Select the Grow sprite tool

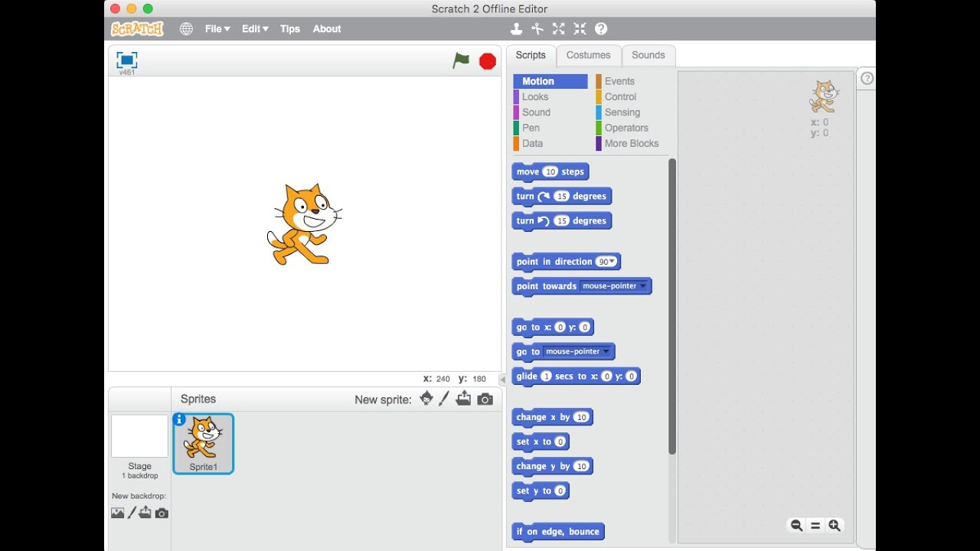(x=559, y=29)
